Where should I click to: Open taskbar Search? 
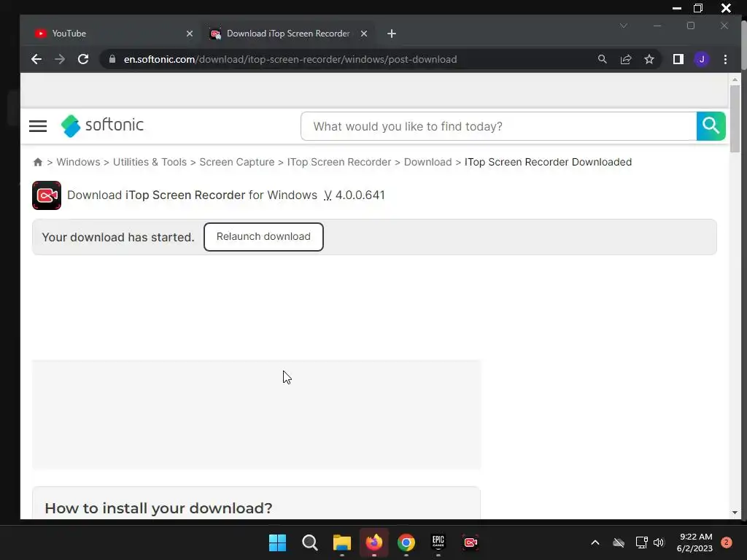(x=309, y=542)
